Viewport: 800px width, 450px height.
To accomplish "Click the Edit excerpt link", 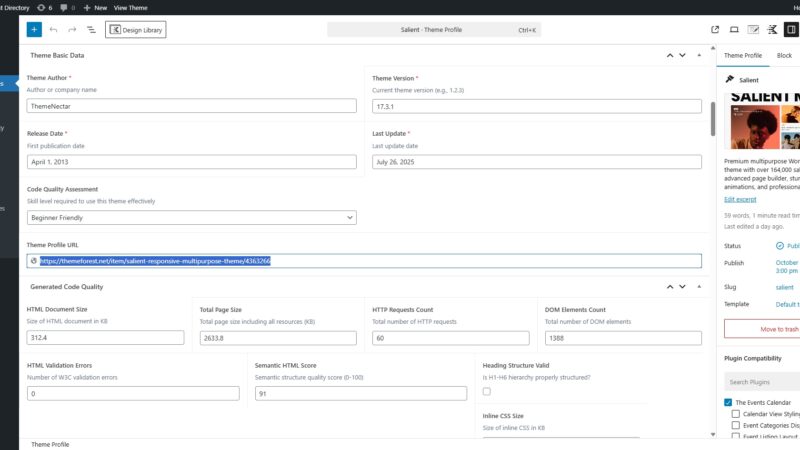I will point(741,199).
